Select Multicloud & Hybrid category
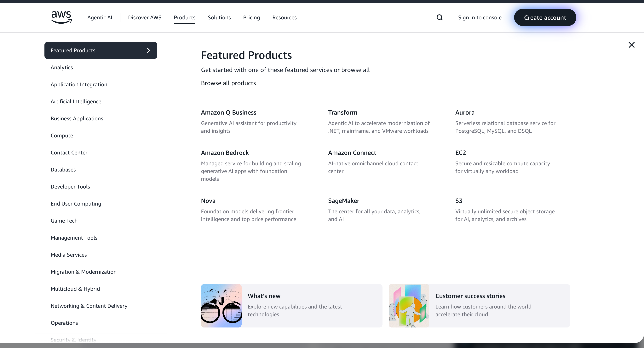Screen dimensions: 644x348 pos(75,289)
